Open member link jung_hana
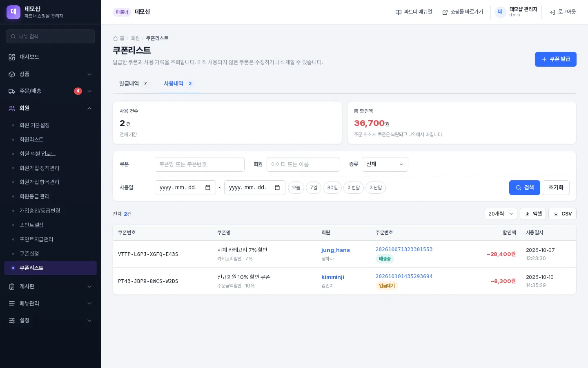Viewport: 588px width, 368px height. tap(335, 250)
